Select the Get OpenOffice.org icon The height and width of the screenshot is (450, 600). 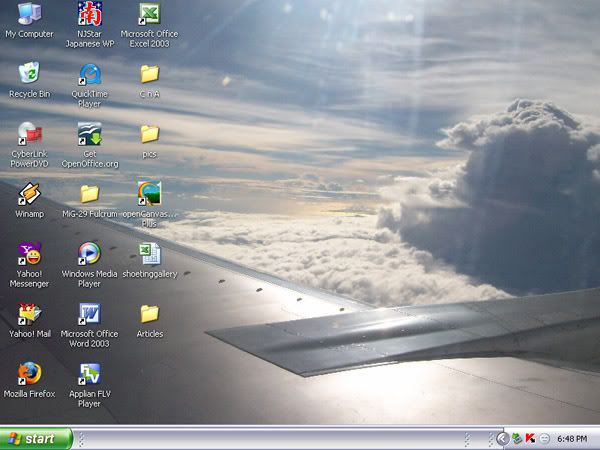89,134
